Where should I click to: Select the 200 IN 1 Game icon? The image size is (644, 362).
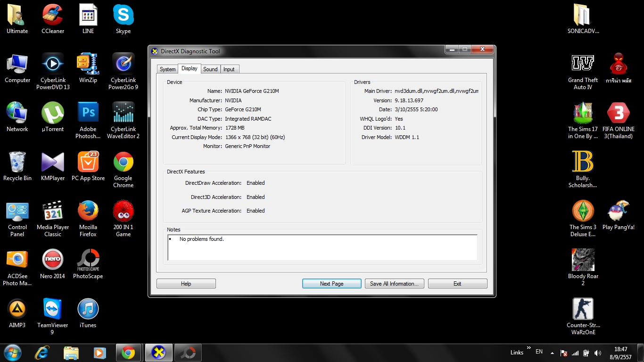124,219
